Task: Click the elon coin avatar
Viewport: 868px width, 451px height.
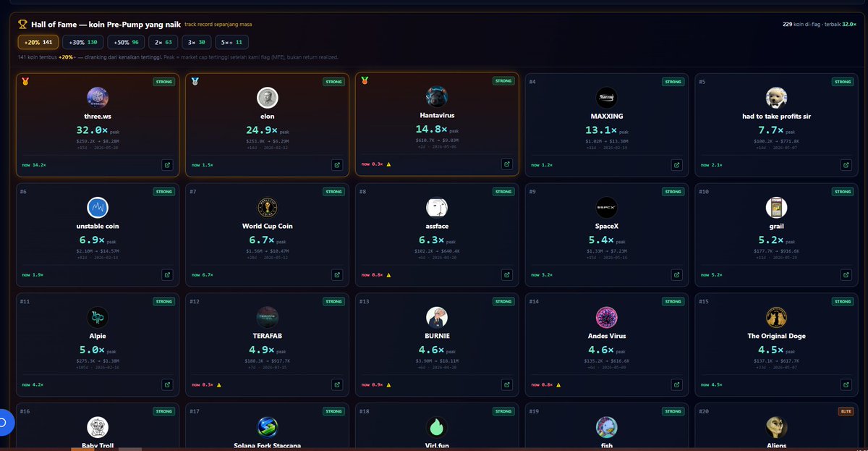Action: click(x=268, y=98)
